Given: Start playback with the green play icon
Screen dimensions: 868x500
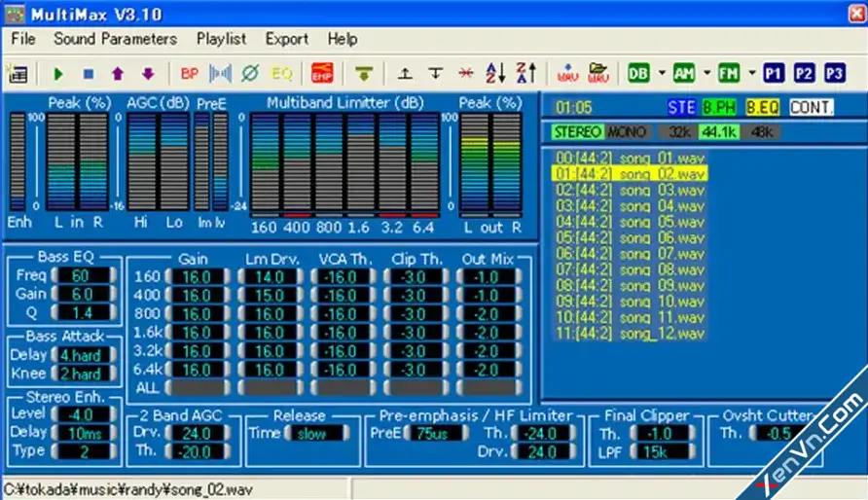Looking at the screenshot, I should (58, 74).
